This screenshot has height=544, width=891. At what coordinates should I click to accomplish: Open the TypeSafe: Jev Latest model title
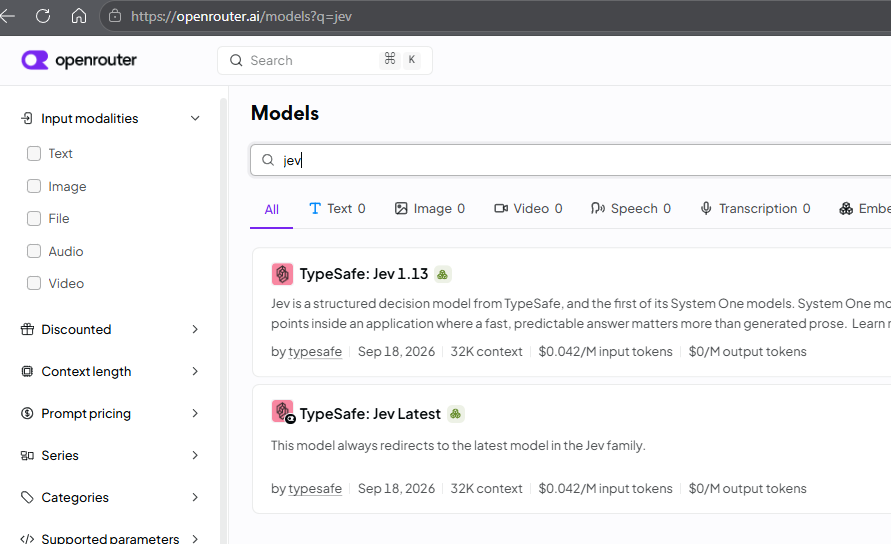(370, 414)
